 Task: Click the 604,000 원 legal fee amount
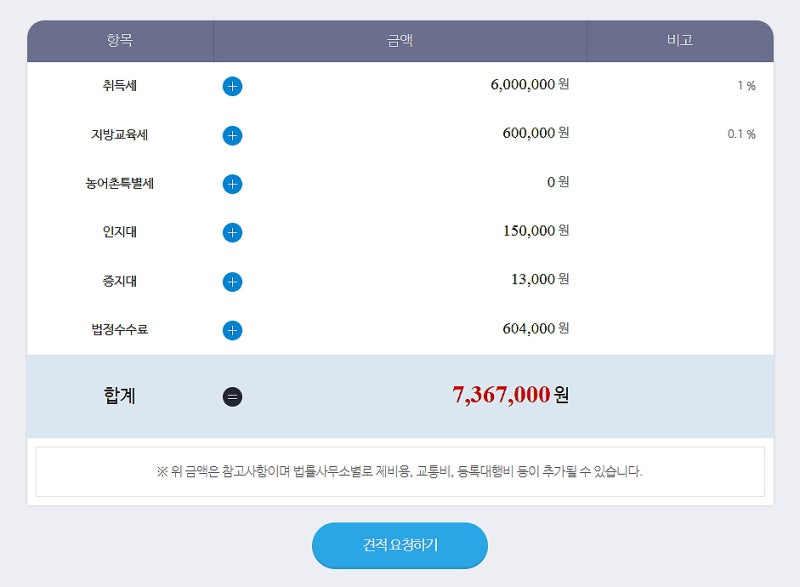pyautogui.click(x=536, y=328)
